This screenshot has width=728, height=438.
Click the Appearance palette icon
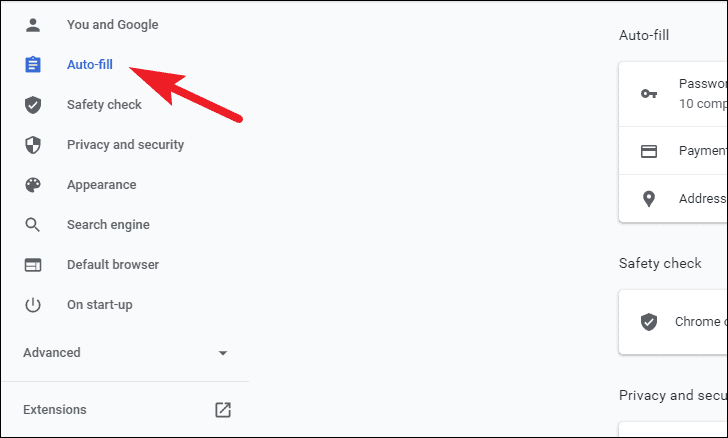point(32,185)
